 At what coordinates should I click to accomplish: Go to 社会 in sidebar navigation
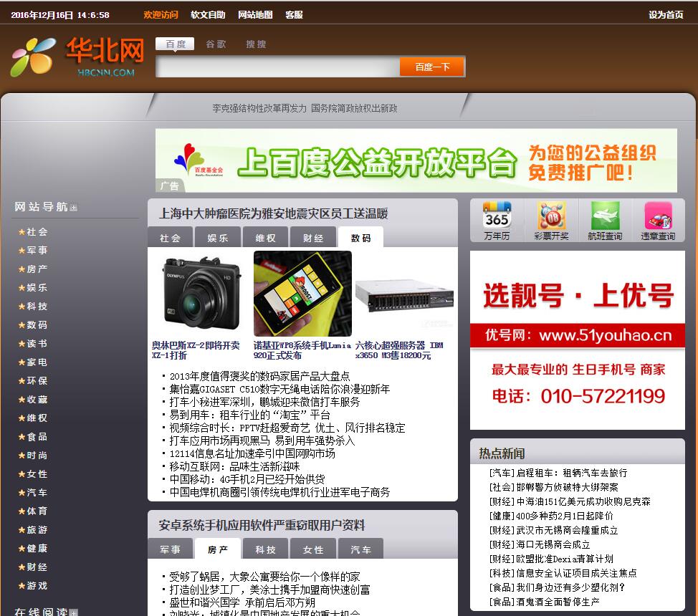click(37, 232)
